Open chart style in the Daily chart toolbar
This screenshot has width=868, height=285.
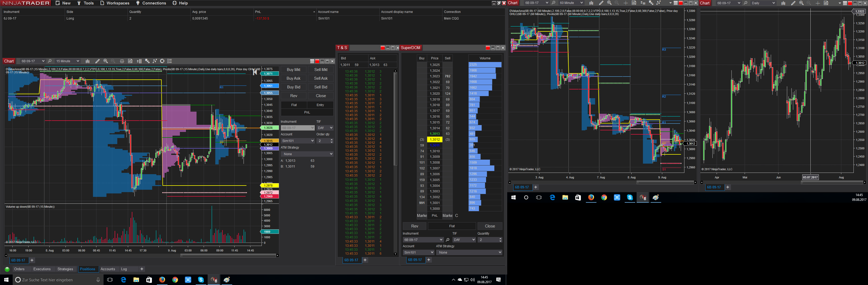783,3
